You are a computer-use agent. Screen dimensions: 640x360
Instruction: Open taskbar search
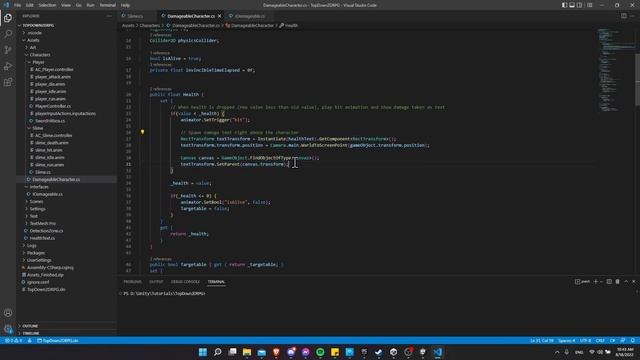tap(218, 352)
